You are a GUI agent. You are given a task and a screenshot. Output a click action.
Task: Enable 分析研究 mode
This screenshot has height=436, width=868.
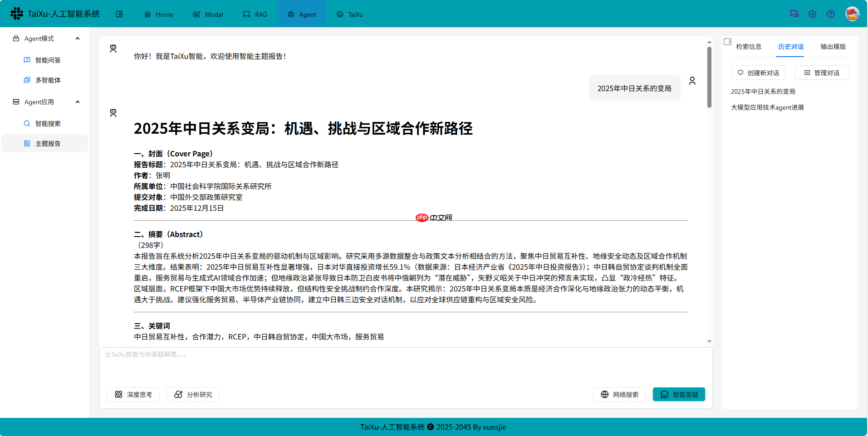pyautogui.click(x=193, y=394)
